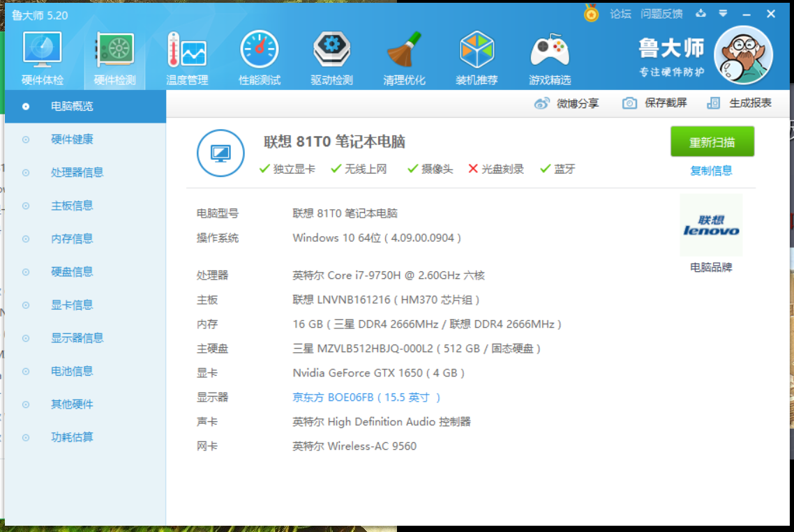This screenshot has width=794, height=532.
Task: Click the High Definition Audio sound card value
Action: (x=382, y=422)
